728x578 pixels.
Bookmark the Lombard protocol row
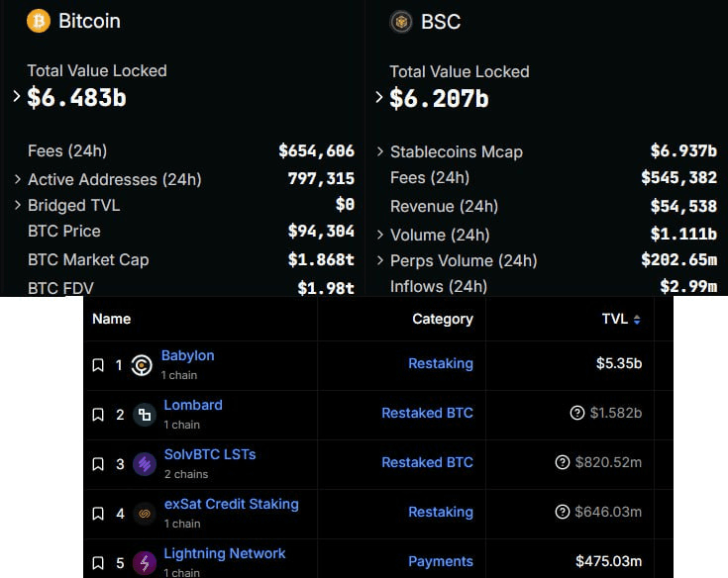tap(98, 415)
